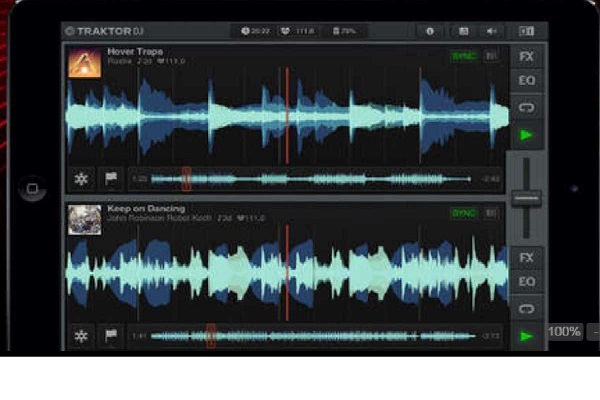Toggle beatgrid button beside Hover Traps SYNC
This screenshot has height=400, width=600.
[491, 56]
